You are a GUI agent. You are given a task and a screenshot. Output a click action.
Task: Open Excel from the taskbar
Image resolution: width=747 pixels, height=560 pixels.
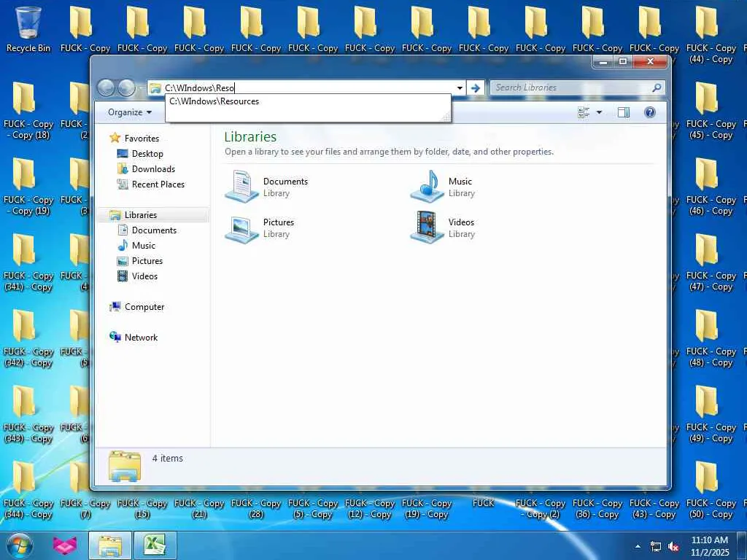point(155,545)
